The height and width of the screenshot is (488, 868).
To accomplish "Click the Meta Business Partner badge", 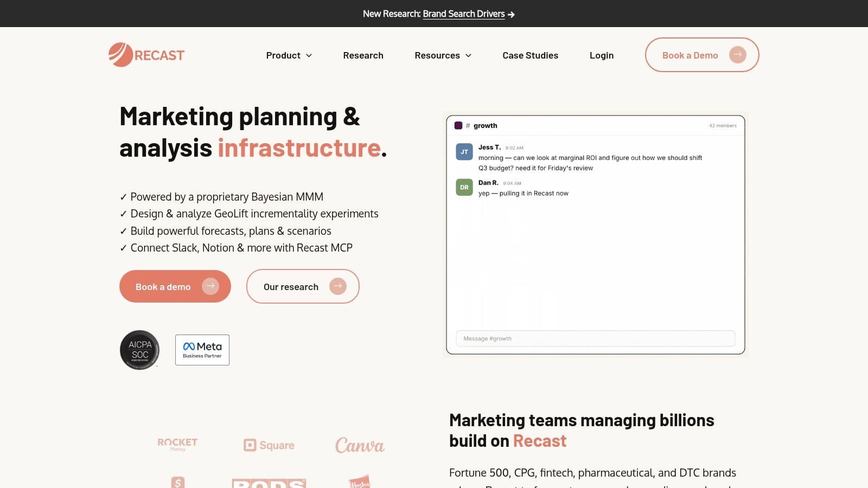I will pos(202,350).
